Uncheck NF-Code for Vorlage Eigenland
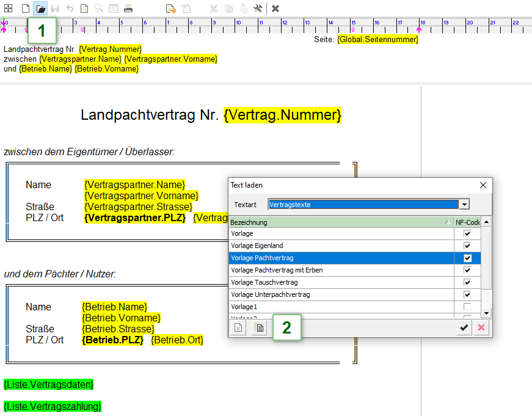Viewport: 532px width, 416px height. click(x=467, y=246)
